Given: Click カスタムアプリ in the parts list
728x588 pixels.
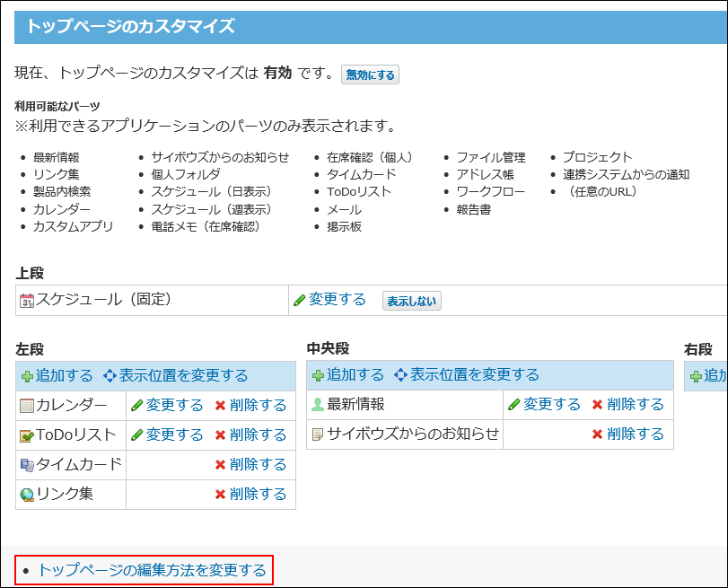Looking at the screenshot, I should click(74, 226).
